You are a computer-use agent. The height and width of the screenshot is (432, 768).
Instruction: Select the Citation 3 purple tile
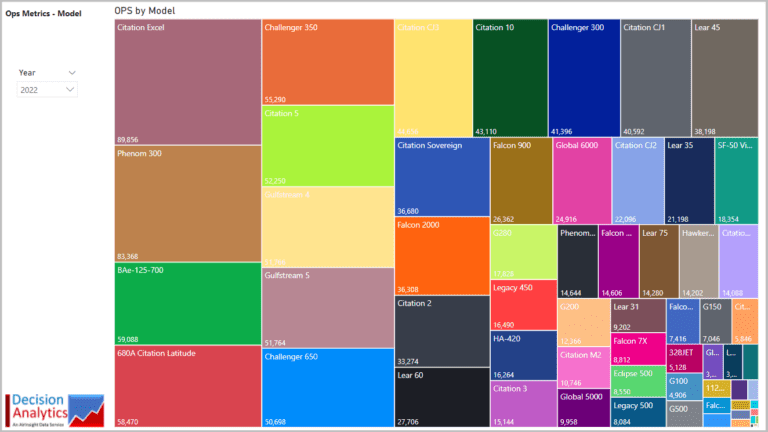(x=524, y=404)
